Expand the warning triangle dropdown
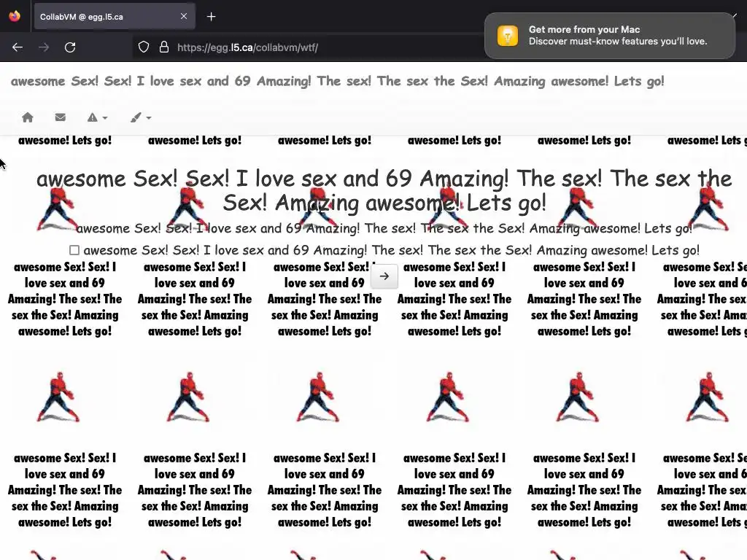Viewport: 747px width, 560px height. (97, 117)
